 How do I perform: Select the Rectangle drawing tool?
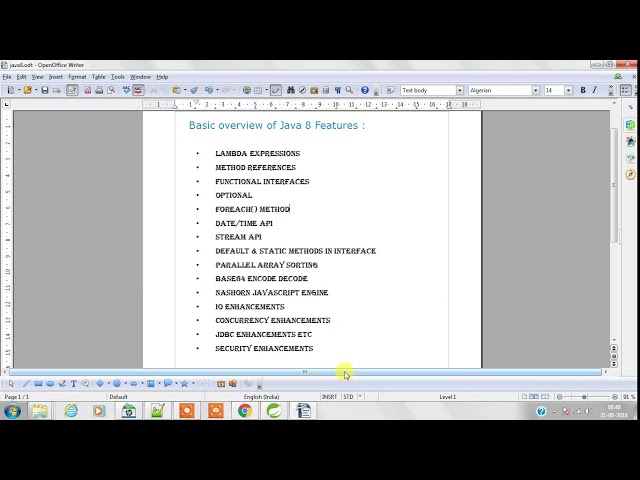(x=38, y=384)
